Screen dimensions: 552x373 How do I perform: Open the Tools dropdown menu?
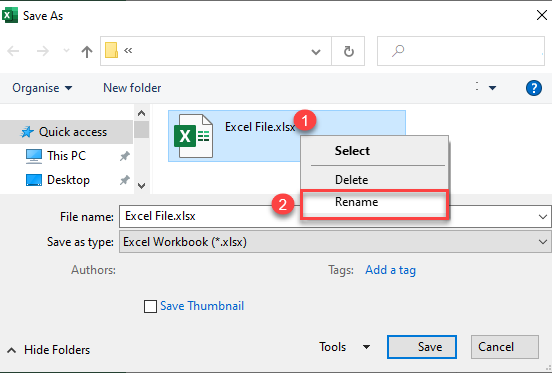point(345,347)
